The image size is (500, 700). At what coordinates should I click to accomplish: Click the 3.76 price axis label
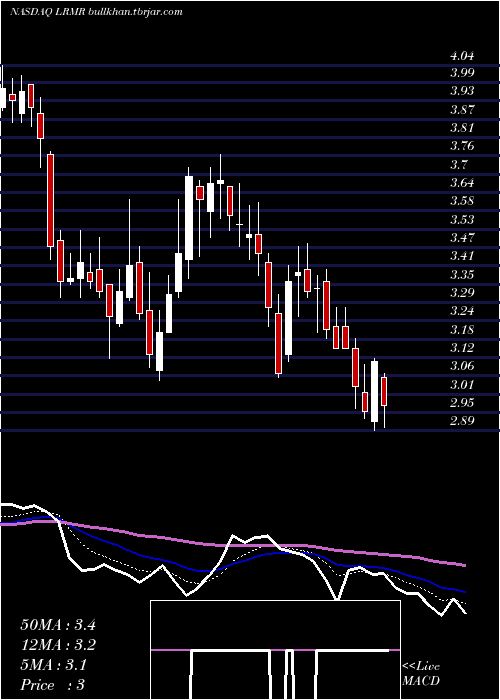462,146
